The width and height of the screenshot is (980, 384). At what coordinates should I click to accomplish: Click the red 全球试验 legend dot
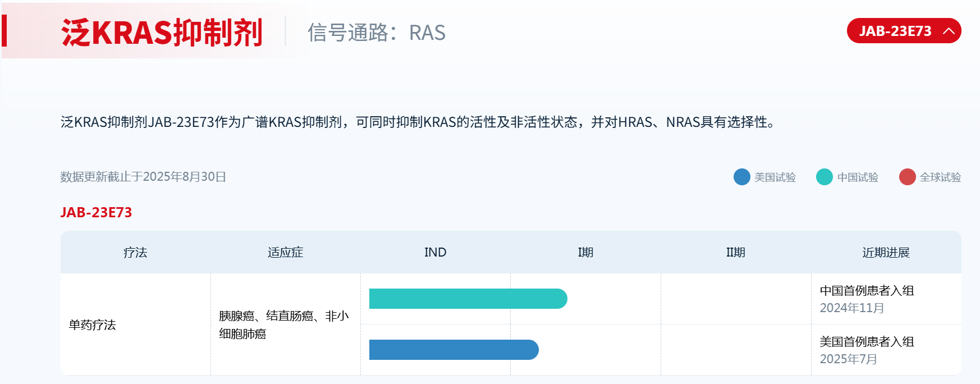pos(907,177)
